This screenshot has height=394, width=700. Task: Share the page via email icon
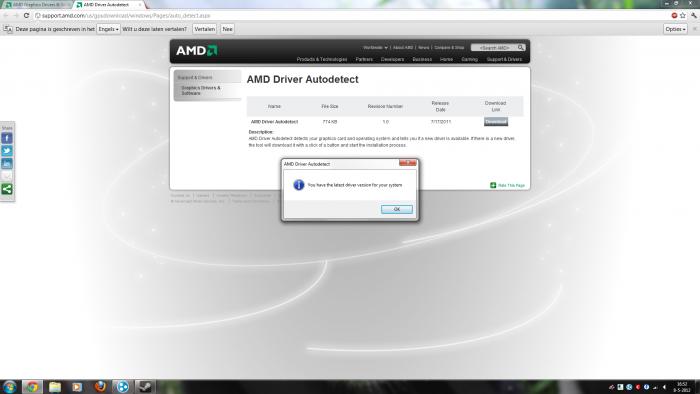[7, 176]
